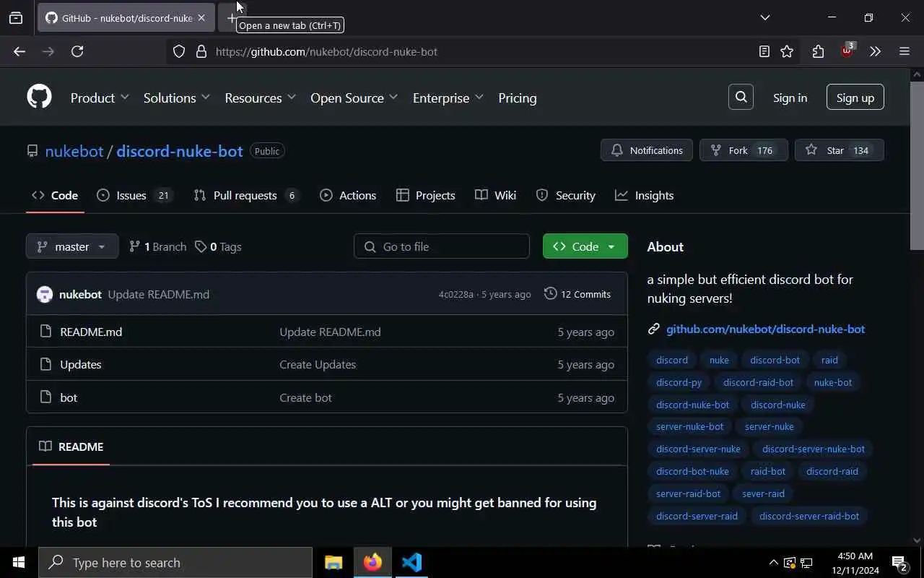Open the nukebot owner link in the repo title
The image size is (924, 578).
click(74, 151)
